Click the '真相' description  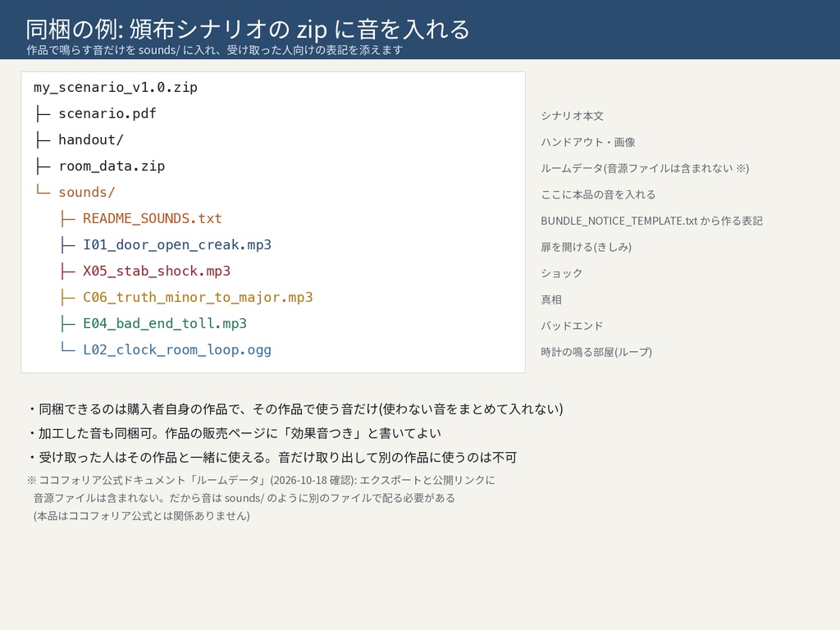point(551,299)
